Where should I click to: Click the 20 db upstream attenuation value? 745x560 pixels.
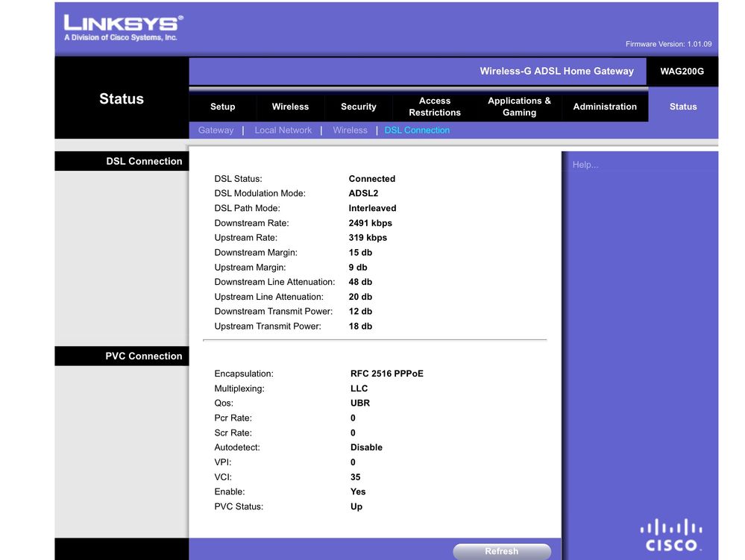pyautogui.click(x=361, y=297)
